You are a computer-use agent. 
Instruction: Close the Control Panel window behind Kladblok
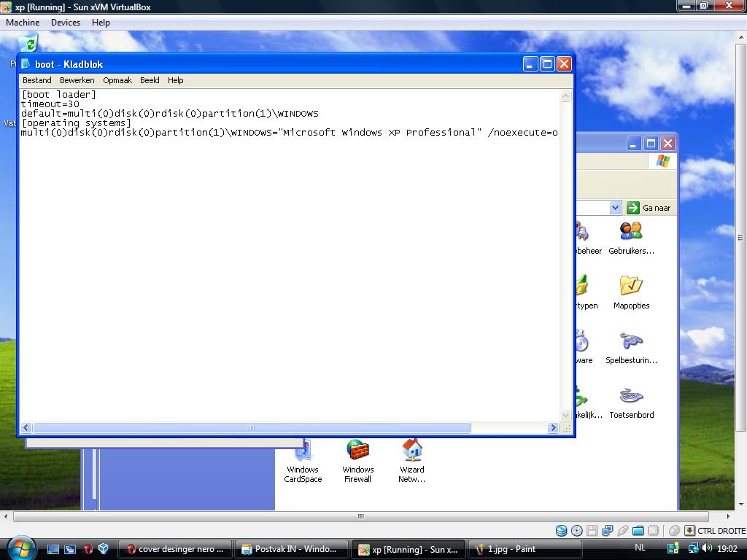(668, 144)
